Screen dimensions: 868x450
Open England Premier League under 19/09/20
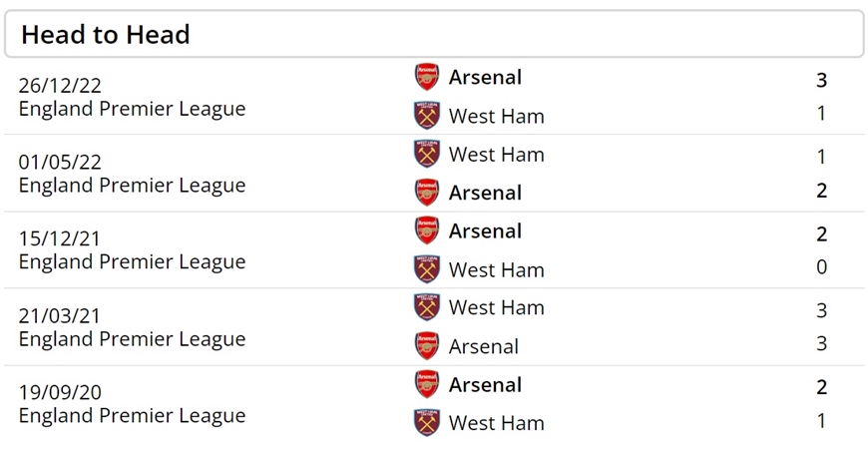pos(133,416)
